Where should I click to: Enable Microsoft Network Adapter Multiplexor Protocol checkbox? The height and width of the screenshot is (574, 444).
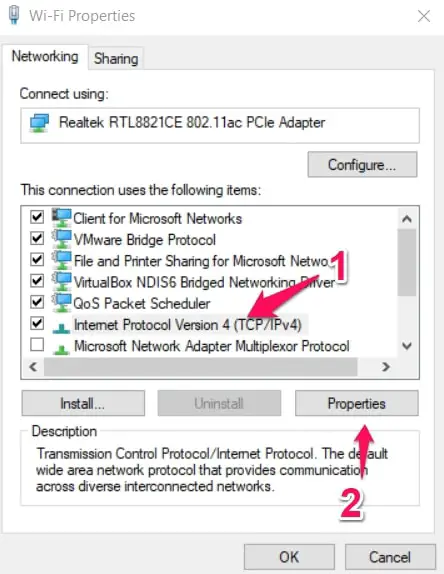click(37, 344)
